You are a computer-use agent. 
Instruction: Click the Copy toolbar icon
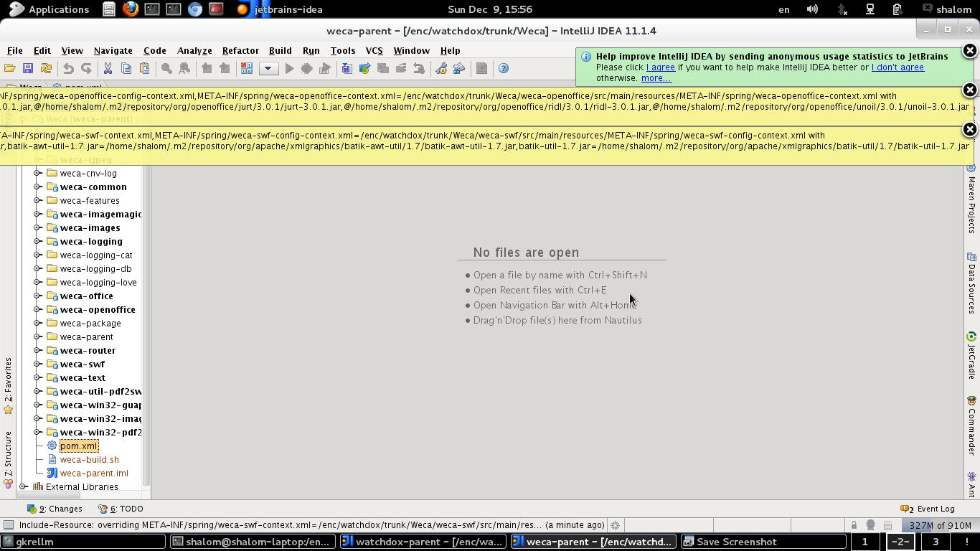[126, 68]
